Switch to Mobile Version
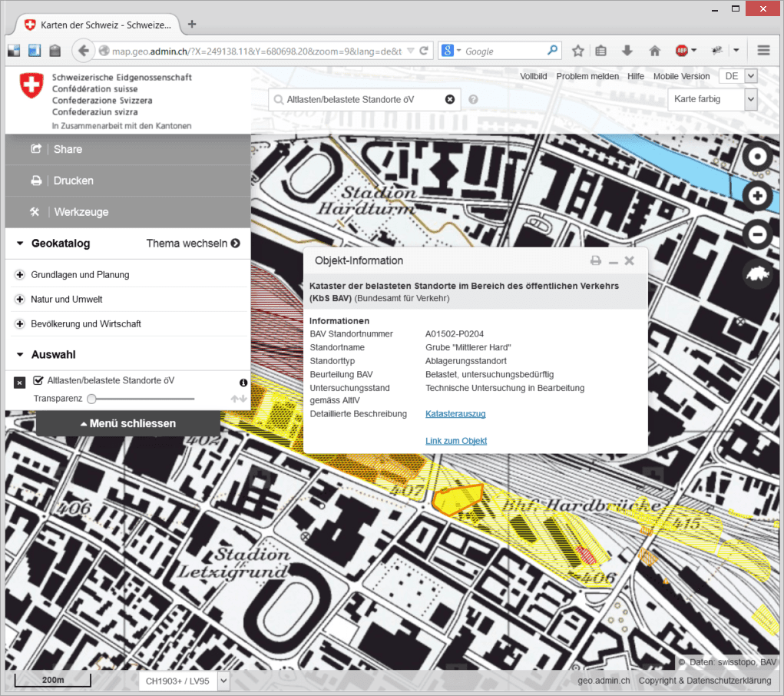The image size is (784, 696). [x=681, y=76]
